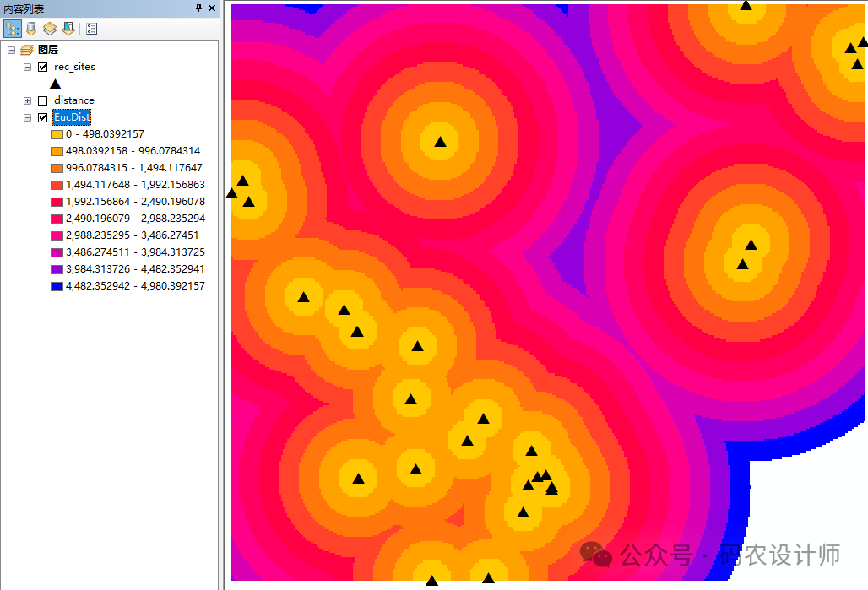Screen dimensions: 868x590
Task: Switch to List By Source view
Action: click(x=30, y=29)
